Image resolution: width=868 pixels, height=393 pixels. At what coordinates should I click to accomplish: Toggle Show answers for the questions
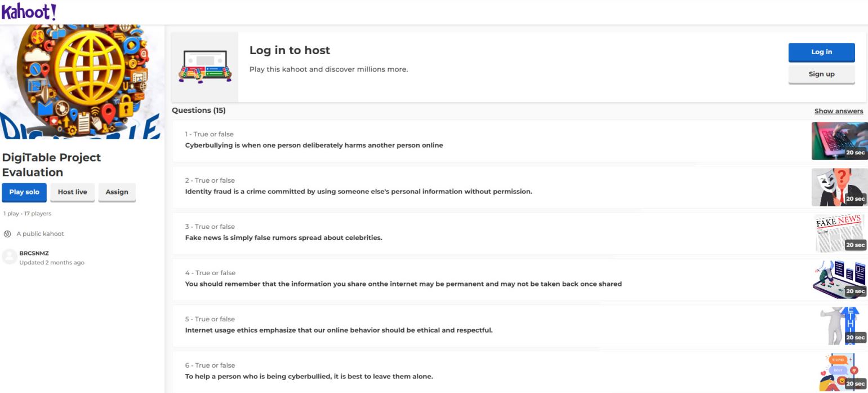pos(838,111)
